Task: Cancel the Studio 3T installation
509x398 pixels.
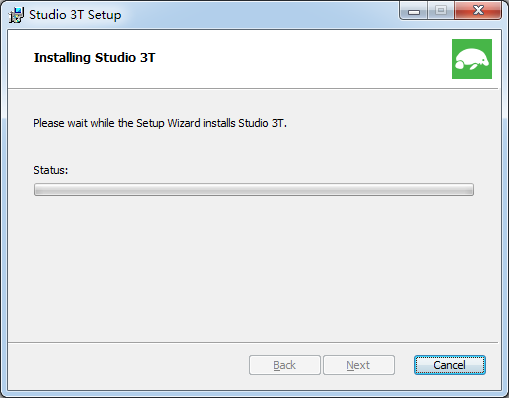Action: tap(450, 365)
